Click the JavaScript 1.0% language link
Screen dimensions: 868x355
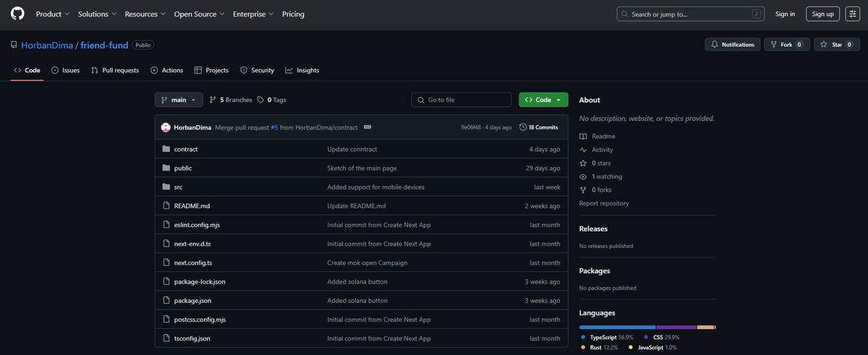click(x=654, y=348)
